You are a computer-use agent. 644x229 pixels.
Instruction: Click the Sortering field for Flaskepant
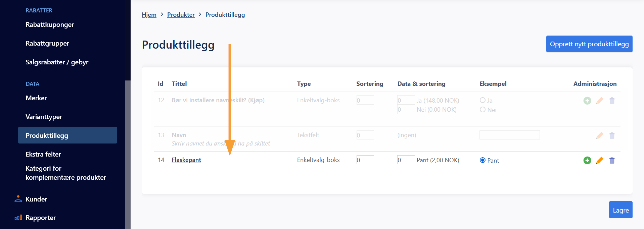pyautogui.click(x=365, y=160)
